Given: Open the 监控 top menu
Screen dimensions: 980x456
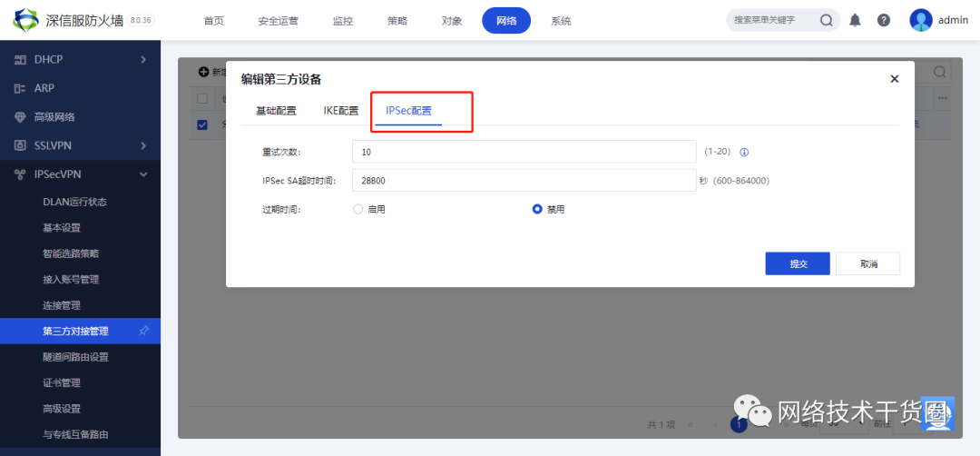Looking at the screenshot, I should click(342, 21).
